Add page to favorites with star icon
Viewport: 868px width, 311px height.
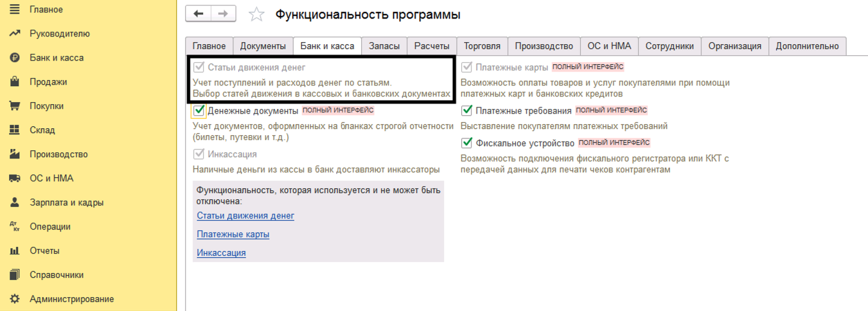pos(256,14)
